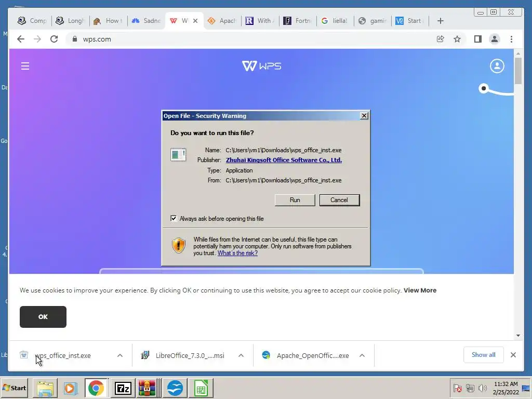Open 7-Zip from taskbar
The height and width of the screenshot is (399, 532).
[x=123, y=388]
